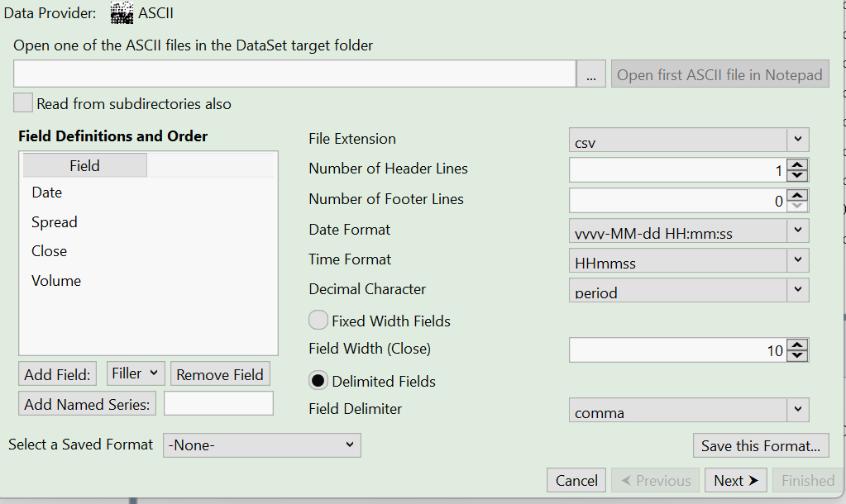846x504 pixels.
Task: Select the Spread field in the list
Action: tap(55, 222)
